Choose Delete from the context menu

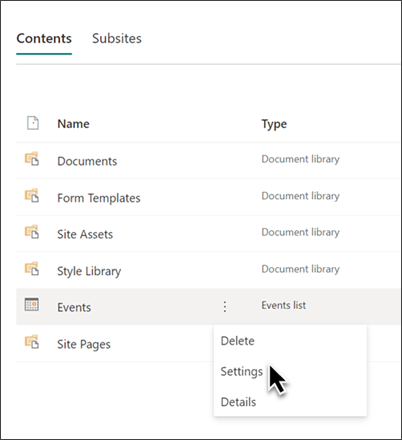pyautogui.click(x=237, y=341)
